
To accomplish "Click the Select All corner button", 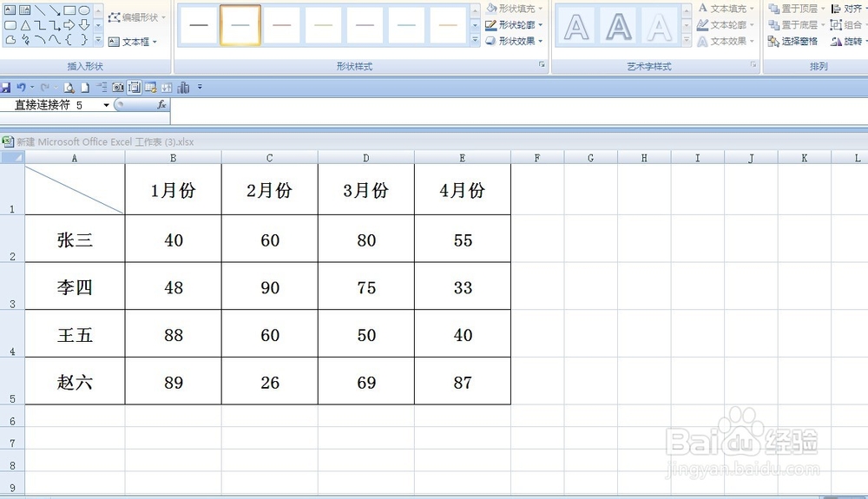I will coord(12,158).
